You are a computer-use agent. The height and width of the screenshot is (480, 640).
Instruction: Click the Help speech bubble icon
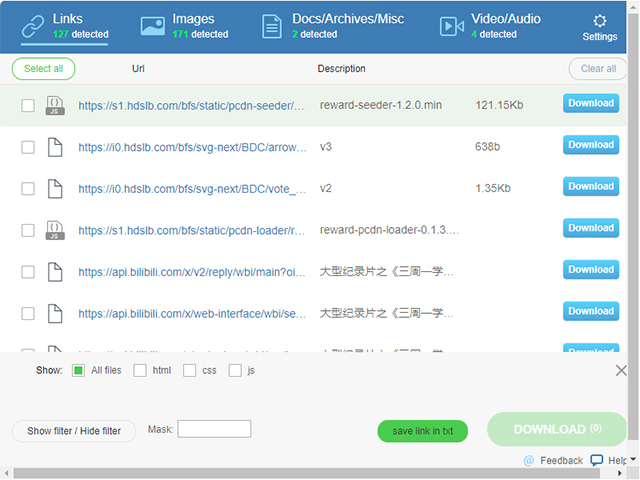[x=597, y=460]
